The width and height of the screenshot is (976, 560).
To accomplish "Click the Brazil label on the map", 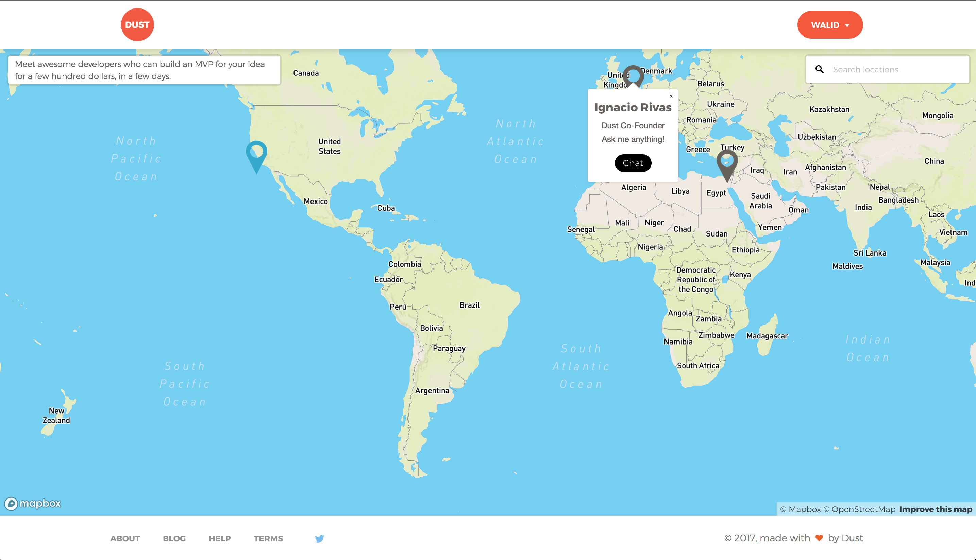I will [470, 305].
